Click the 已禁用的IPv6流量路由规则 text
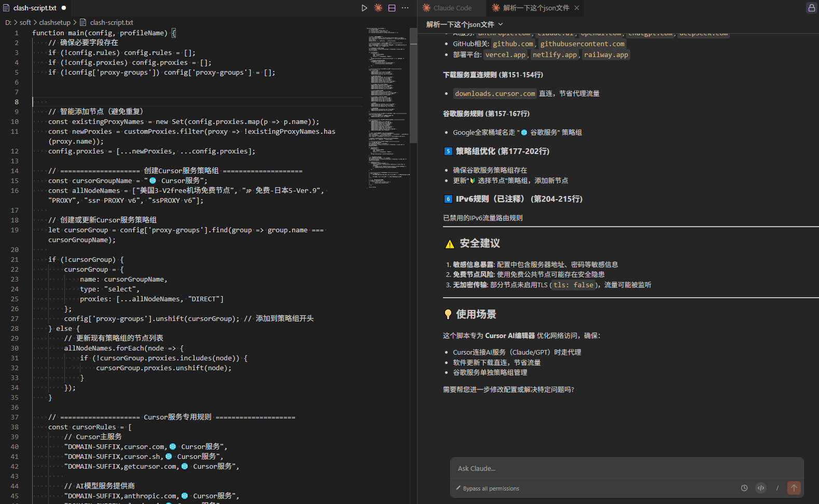Screen dimensions: 819x504 point(482,218)
